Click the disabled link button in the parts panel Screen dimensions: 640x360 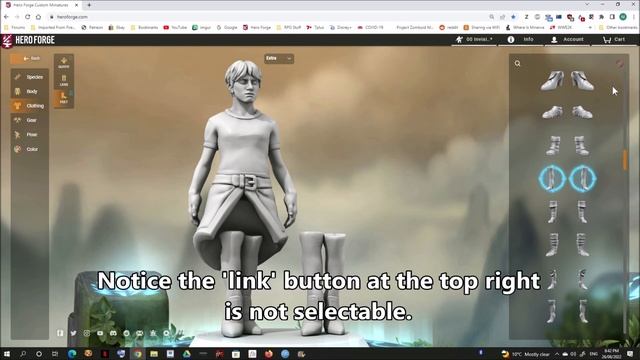[x=620, y=63]
